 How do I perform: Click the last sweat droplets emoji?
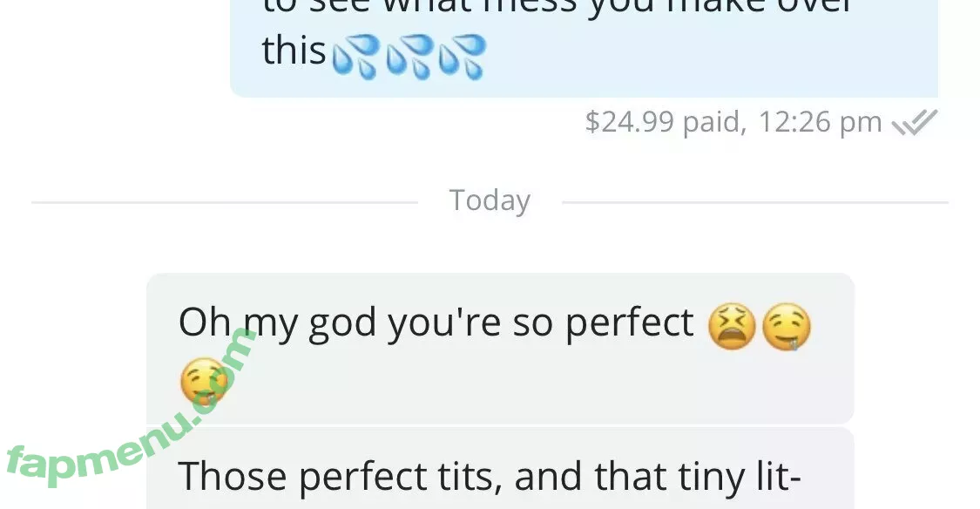(x=463, y=57)
